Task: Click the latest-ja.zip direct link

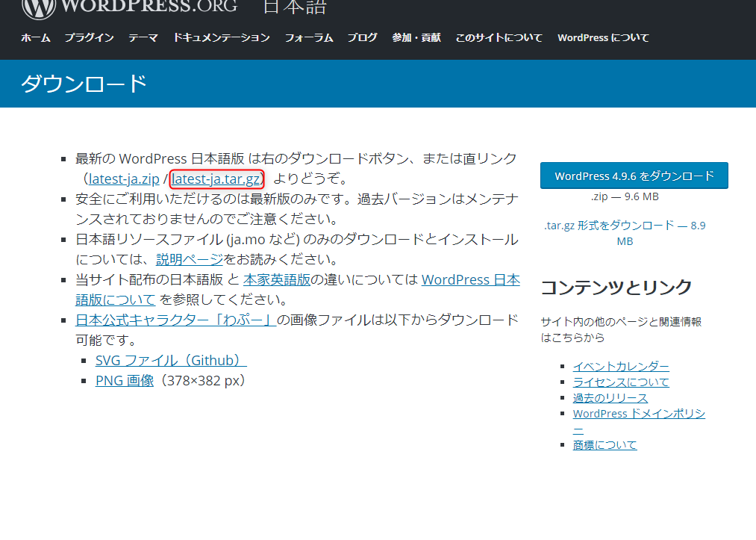Action: coord(124,179)
